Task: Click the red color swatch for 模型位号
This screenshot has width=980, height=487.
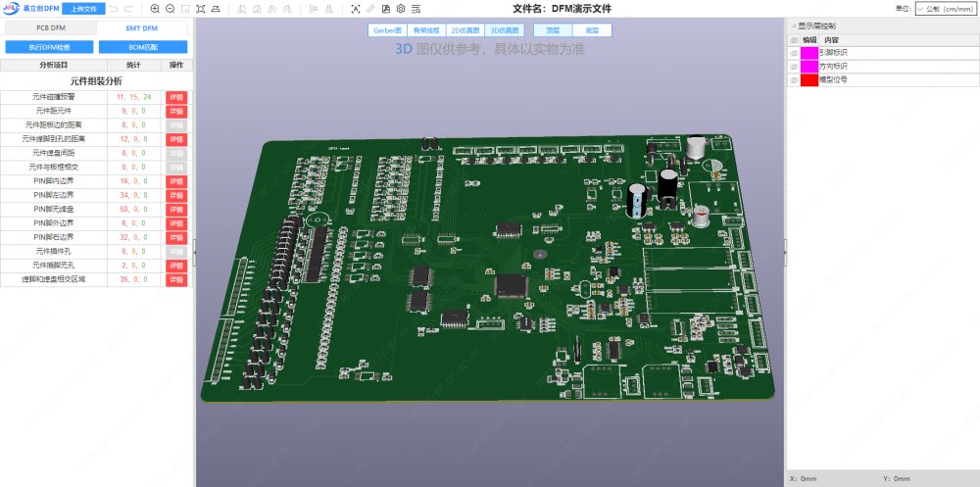Action: pos(809,80)
